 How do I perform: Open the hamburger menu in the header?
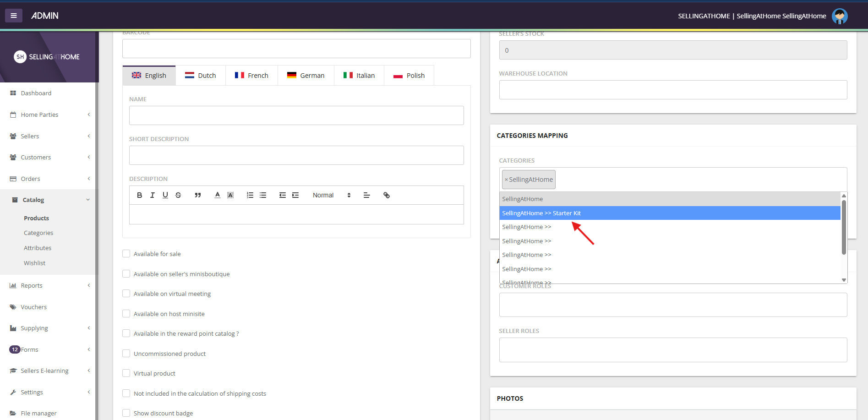pos(14,16)
